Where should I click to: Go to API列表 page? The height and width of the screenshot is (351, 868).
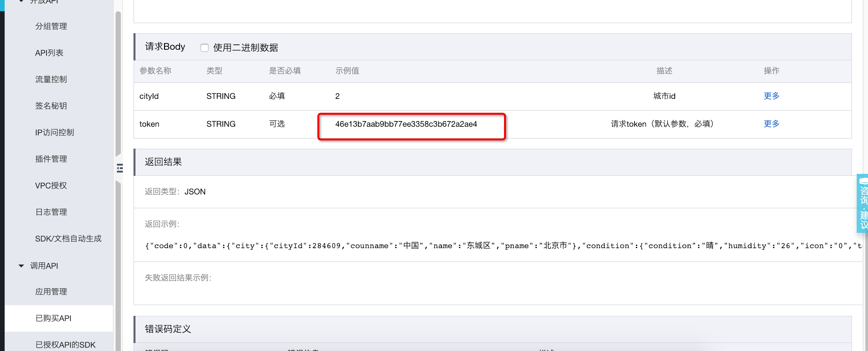pos(49,53)
